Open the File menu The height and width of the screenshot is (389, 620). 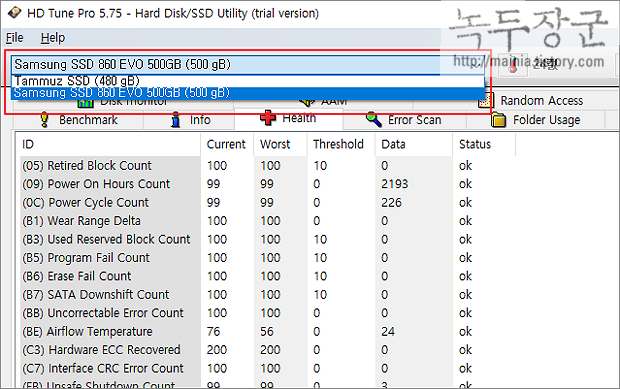(x=15, y=38)
